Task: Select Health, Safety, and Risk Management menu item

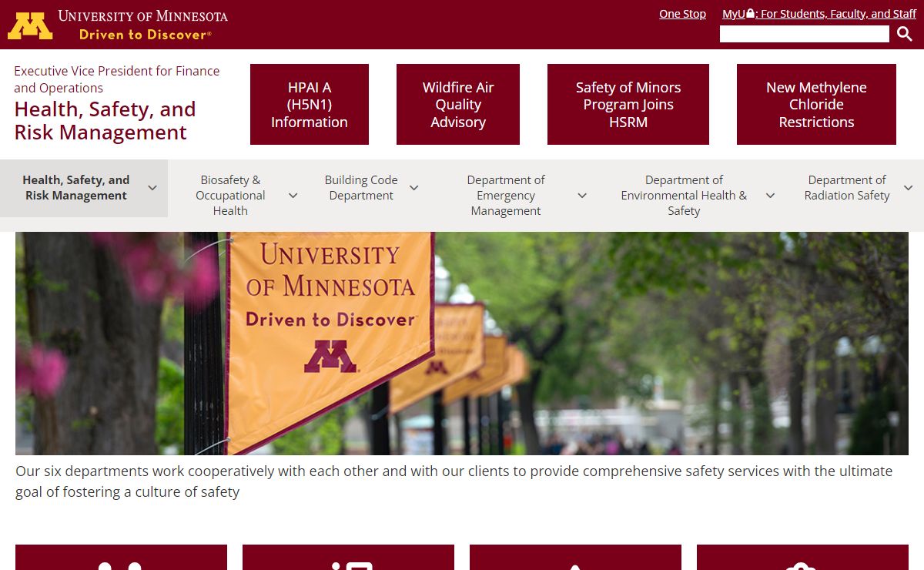Action: click(x=76, y=188)
